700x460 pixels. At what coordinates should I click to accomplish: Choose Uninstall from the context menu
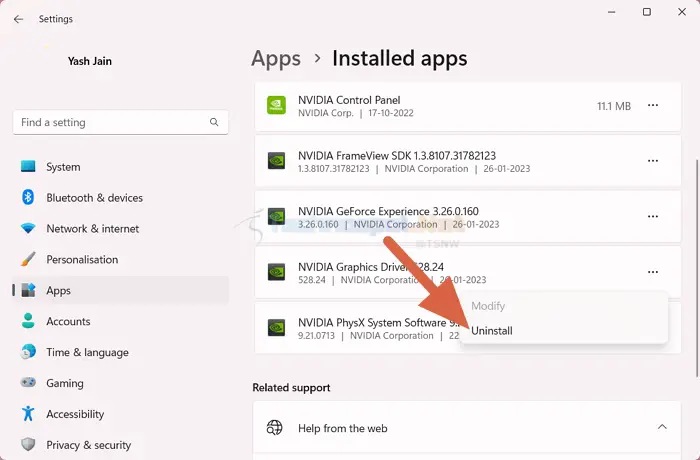[x=564, y=331]
